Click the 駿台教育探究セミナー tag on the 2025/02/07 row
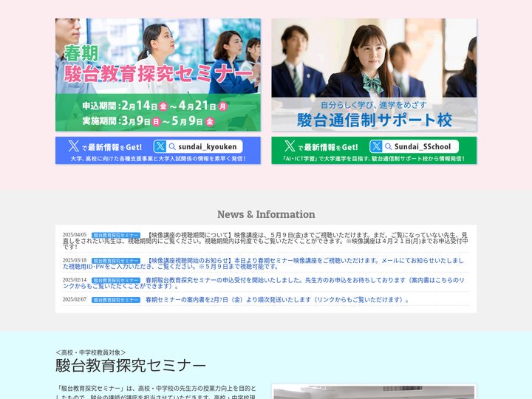 pyautogui.click(x=116, y=300)
